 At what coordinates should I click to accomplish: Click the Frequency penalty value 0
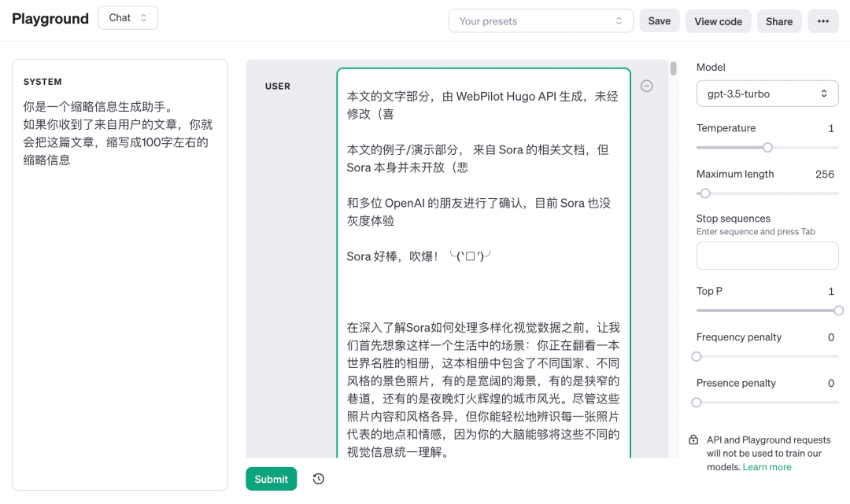point(830,337)
